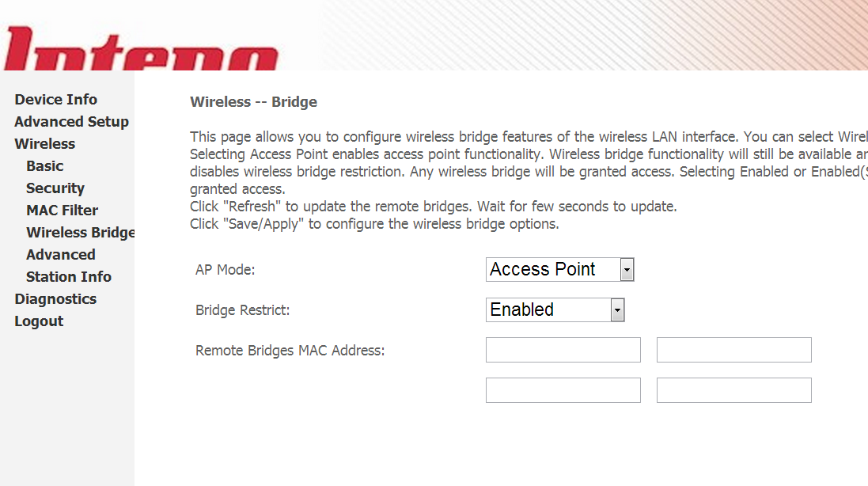Select Wireless Bridge in sidebar
Viewport: 868px width, 486px height.
pos(80,233)
